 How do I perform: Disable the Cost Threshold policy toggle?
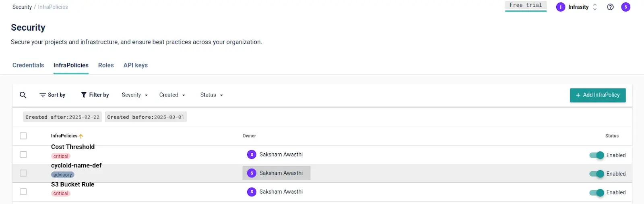(597, 155)
